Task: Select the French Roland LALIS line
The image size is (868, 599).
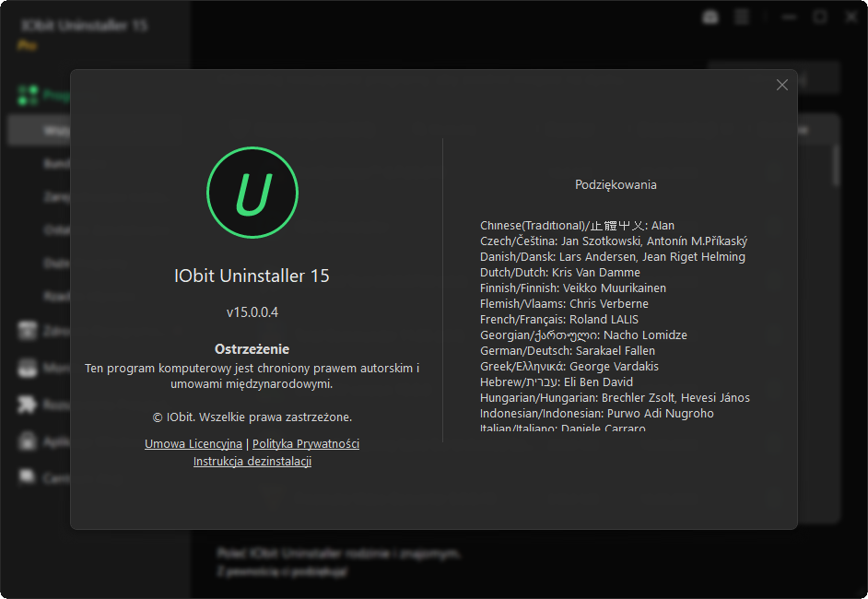Action: [x=559, y=320]
